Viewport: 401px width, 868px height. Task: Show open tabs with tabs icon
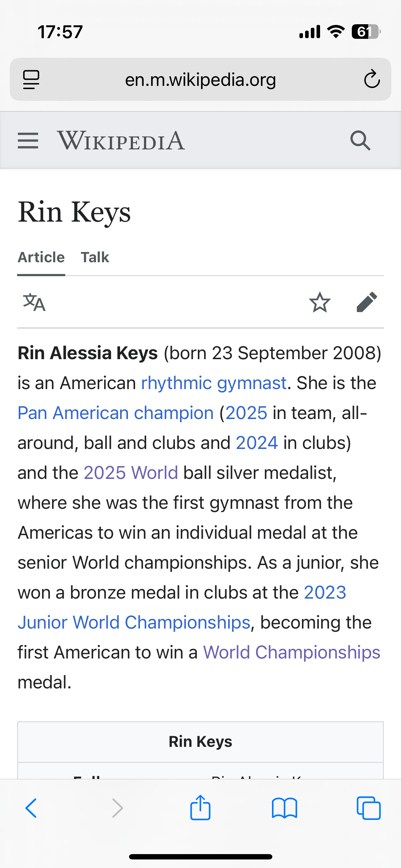[369, 808]
